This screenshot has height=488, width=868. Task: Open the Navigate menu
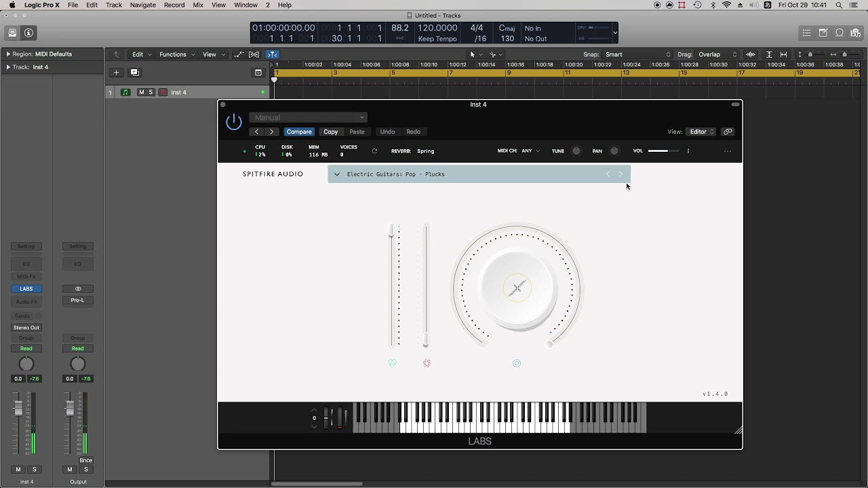pyautogui.click(x=143, y=5)
